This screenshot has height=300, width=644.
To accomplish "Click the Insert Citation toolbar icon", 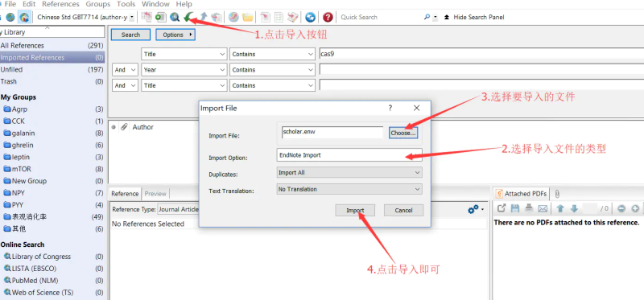I will 266,17.
